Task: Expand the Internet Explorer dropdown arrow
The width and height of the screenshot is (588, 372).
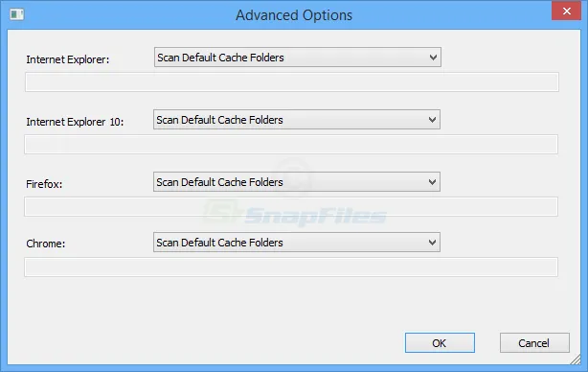Action: (x=433, y=58)
